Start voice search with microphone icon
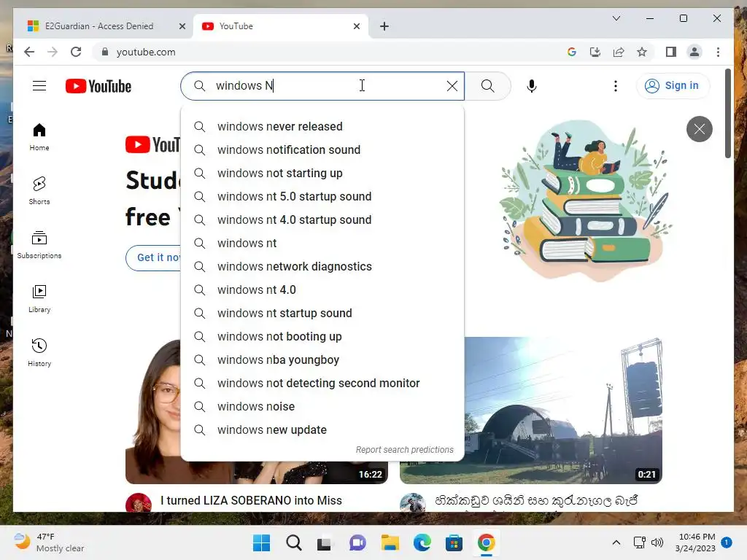The width and height of the screenshot is (747, 560). point(532,86)
